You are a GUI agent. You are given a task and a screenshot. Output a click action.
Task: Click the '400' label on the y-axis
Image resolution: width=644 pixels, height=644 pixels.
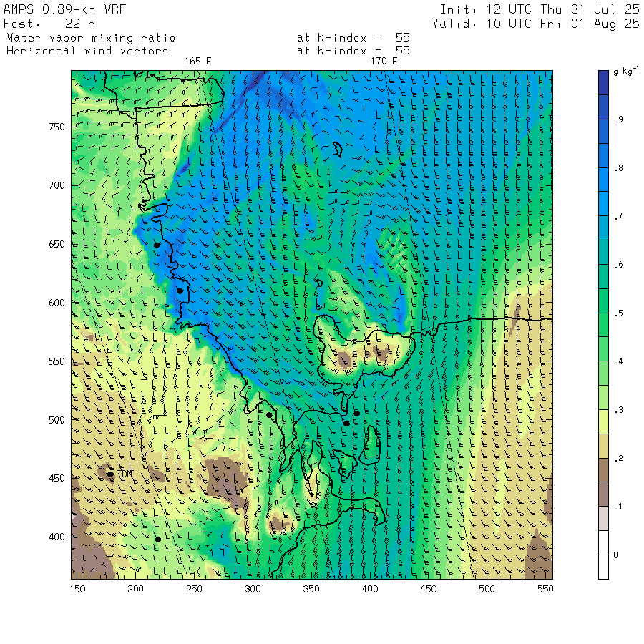(57, 537)
